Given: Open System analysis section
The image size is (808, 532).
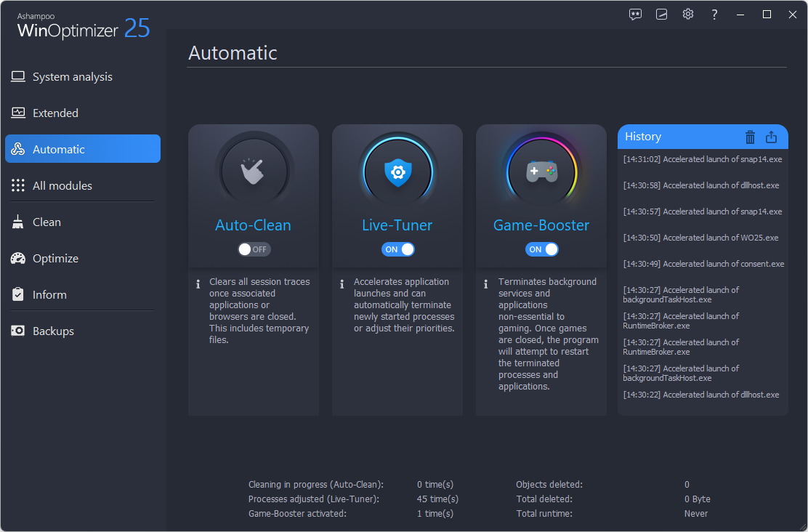Looking at the screenshot, I should 83,77.
